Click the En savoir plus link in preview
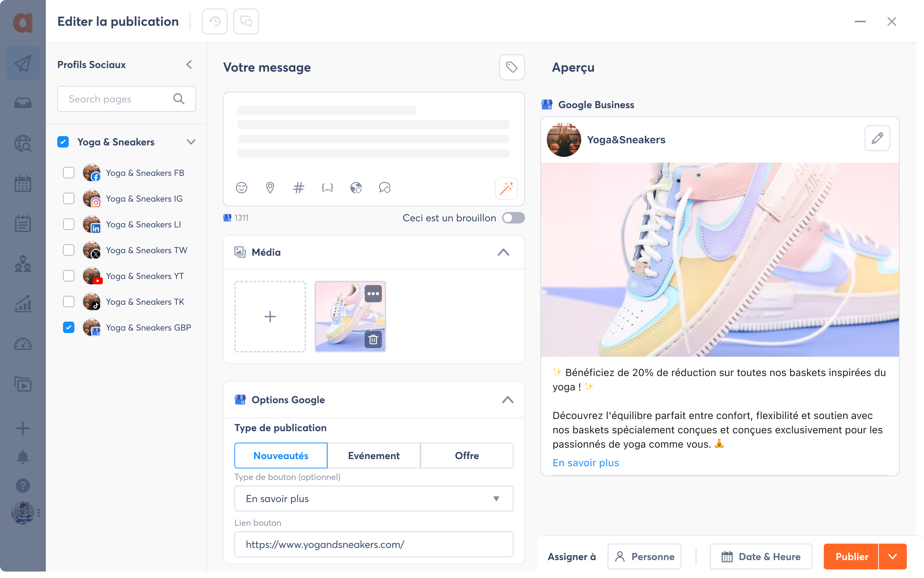The width and height of the screenshot is (924, 578). (585, 463)
